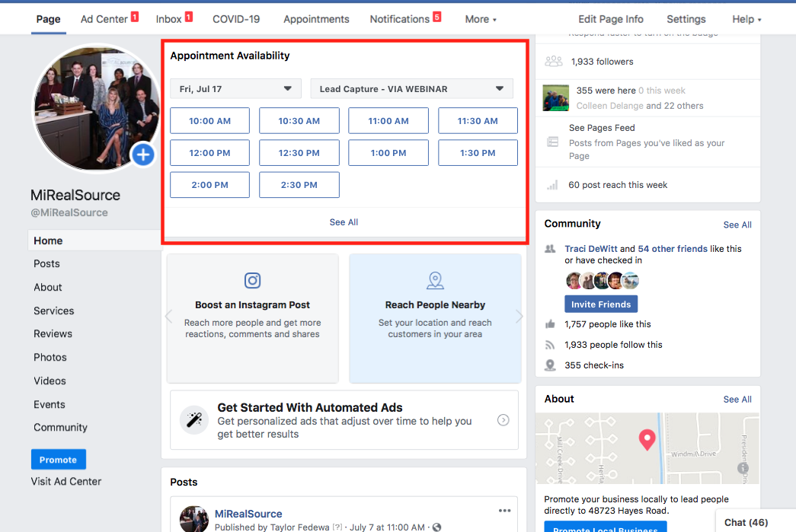Screen dimensions: 796x532
Task: Open the Lead Capture - VIA WEBINAR dropdown
Action: (411, 89)
